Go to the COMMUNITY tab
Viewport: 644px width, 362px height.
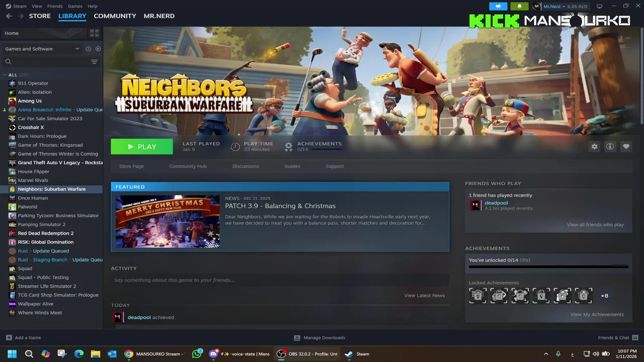pyautogui.click(x=115, y=16)
